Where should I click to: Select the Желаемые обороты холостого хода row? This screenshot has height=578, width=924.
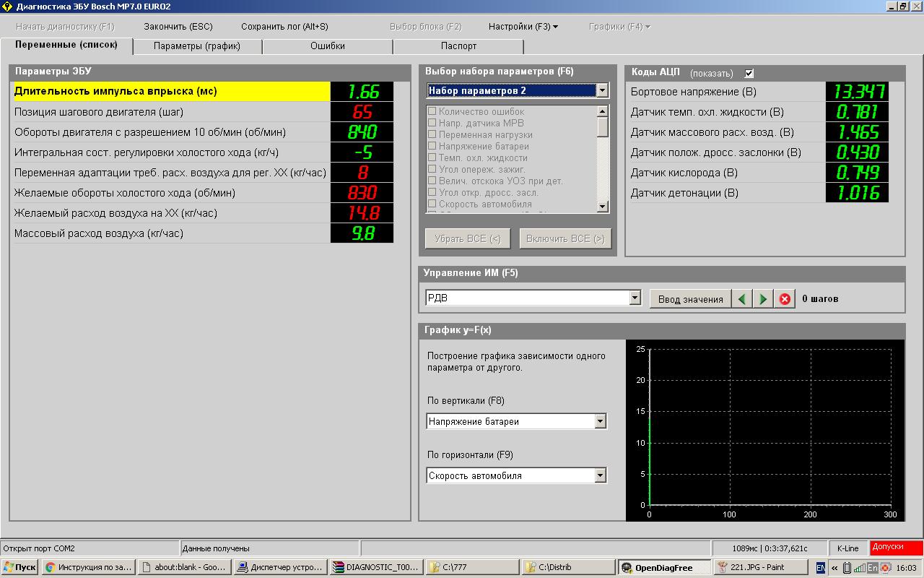coord(204,193)
